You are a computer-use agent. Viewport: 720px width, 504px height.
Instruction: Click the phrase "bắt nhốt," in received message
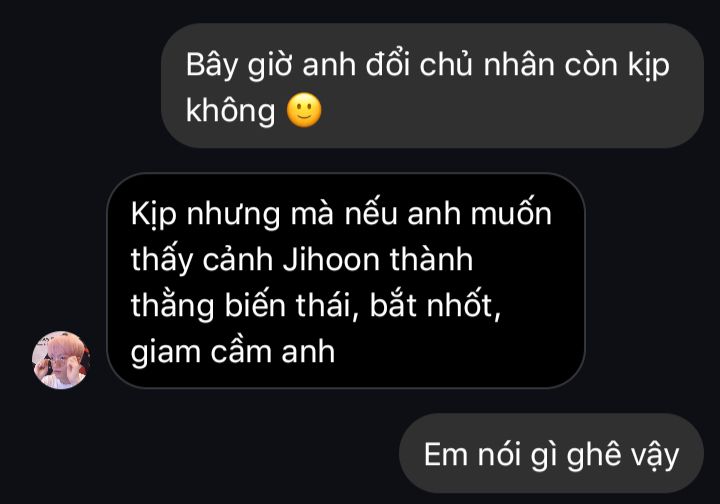(435, 305)
